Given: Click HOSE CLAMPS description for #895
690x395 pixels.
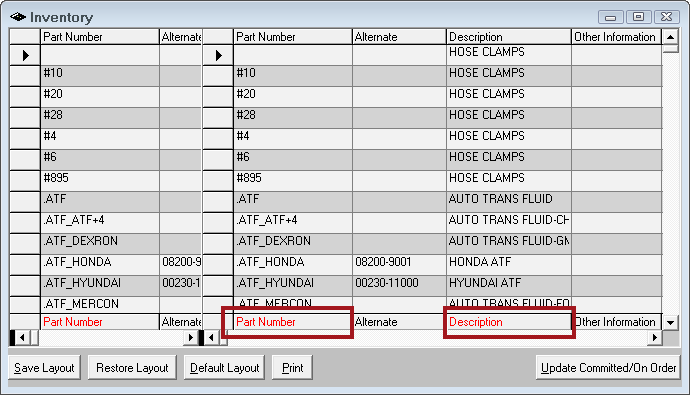Looking at the screenshot, I should [x=509, y=181].
